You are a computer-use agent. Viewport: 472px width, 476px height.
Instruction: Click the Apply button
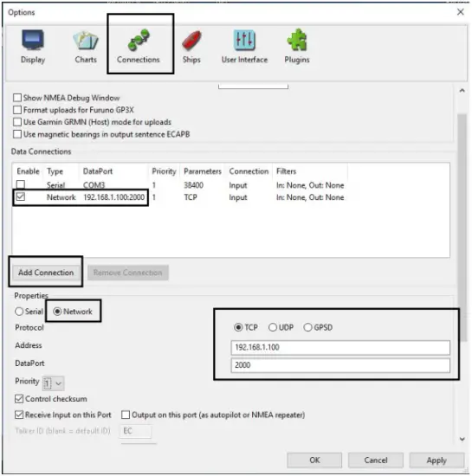[x=436, y=460]
